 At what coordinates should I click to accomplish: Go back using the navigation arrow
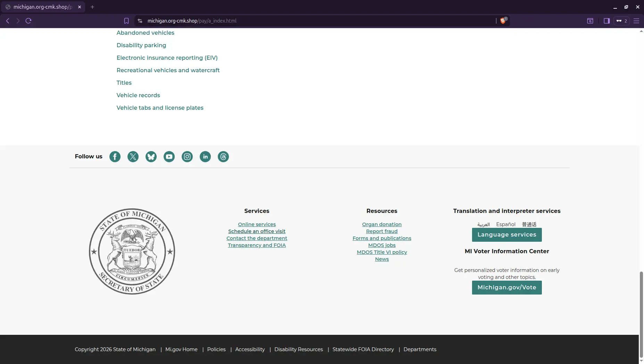(x=7, y=21)
